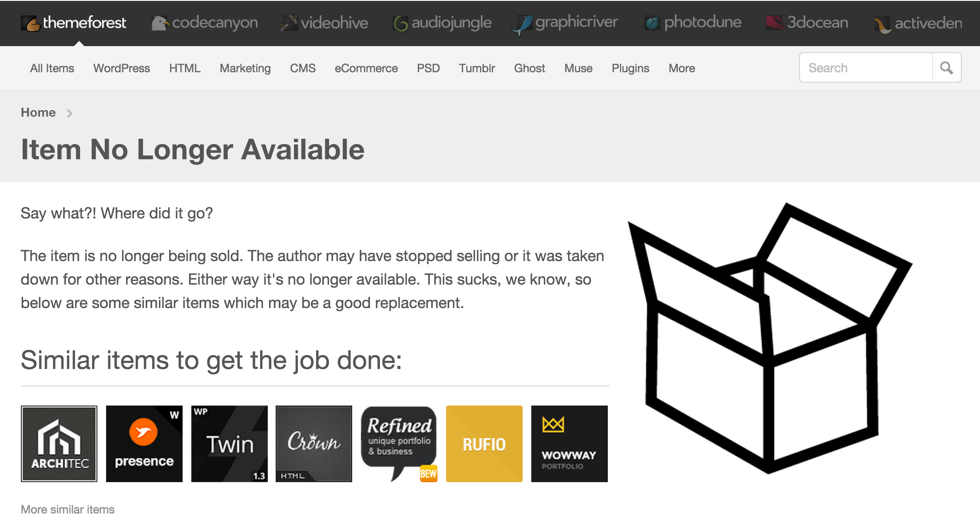Go to photodune marketplace

pos(692,23)
